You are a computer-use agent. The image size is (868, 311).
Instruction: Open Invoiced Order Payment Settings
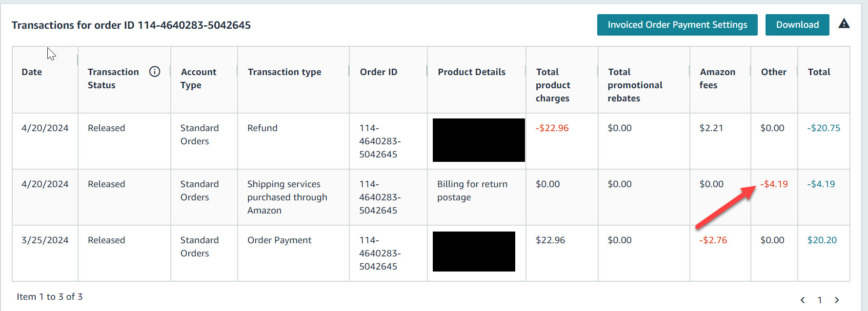(677, 25)
